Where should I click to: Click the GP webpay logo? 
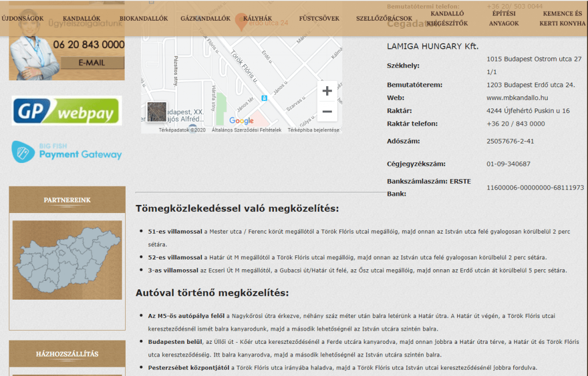pyautogui.click(x=67, y=111)
